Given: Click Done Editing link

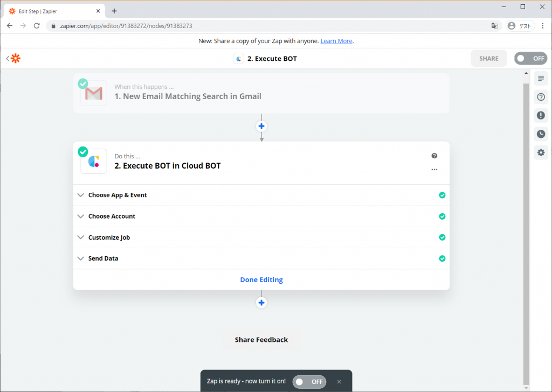Looking at the screenshot, I should point(261,279).
